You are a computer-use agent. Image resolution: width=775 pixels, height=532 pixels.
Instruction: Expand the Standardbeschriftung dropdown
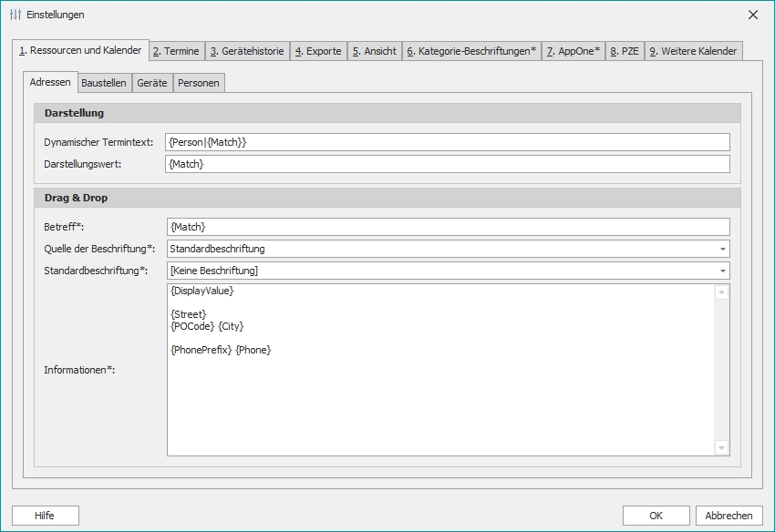pos(723,271)
